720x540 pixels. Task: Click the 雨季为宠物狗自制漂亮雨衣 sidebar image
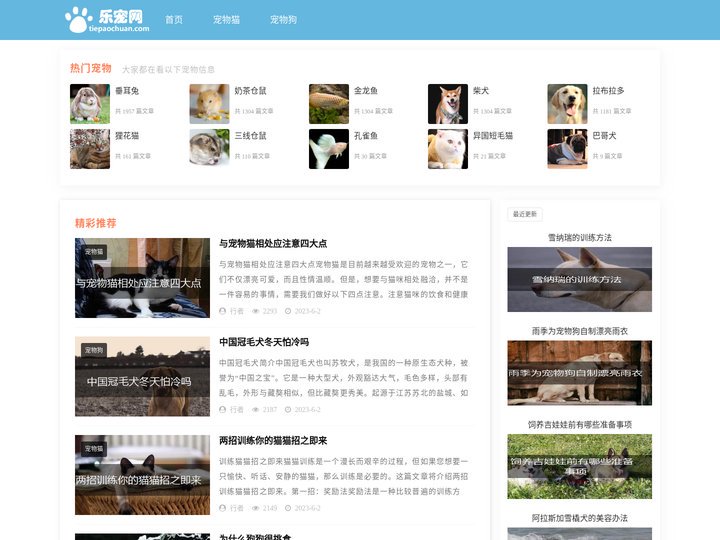click(579, 373)
